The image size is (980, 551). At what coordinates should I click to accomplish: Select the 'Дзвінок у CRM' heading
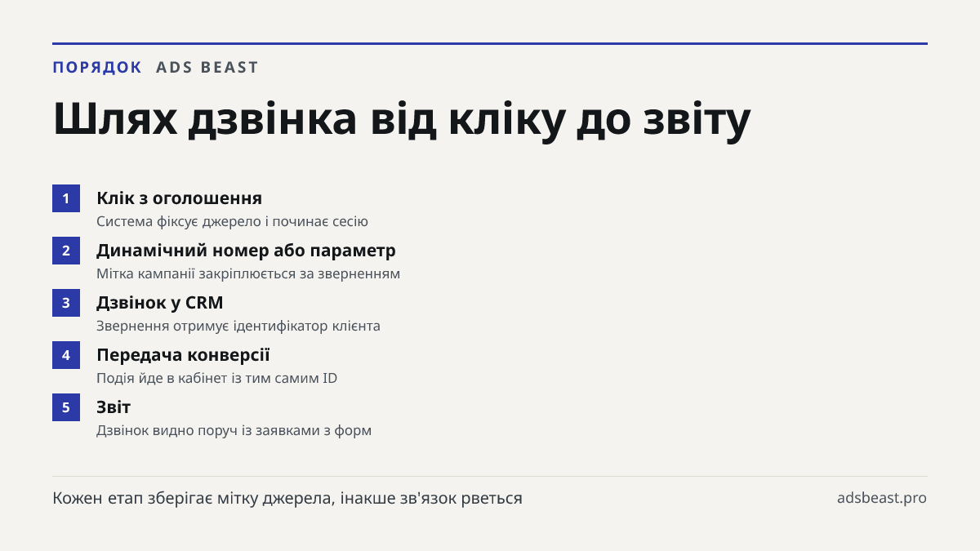coord(159,303)
